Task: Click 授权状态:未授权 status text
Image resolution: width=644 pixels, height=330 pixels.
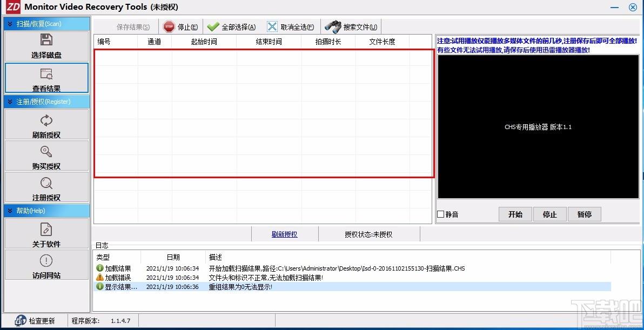Action: click(x=369, y=234)
